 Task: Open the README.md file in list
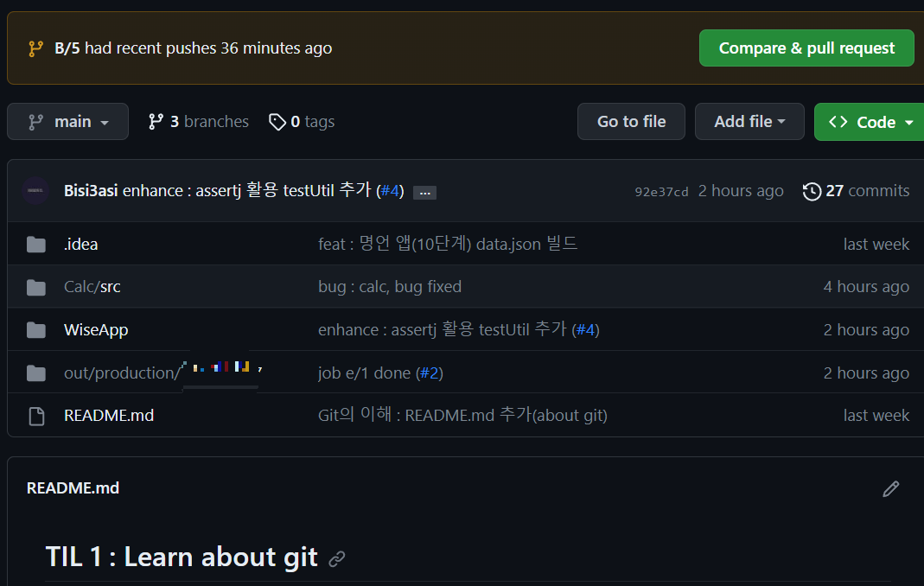(109, 415)
